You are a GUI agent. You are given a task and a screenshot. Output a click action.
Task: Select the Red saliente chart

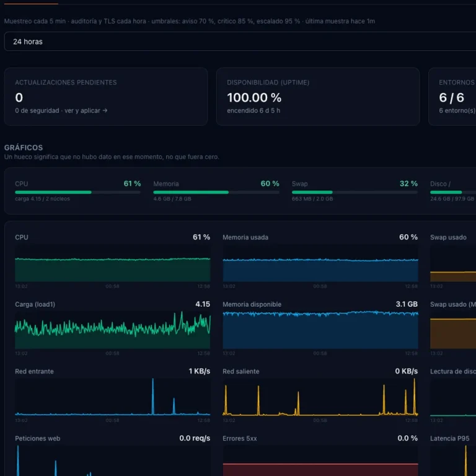(320, 397)
